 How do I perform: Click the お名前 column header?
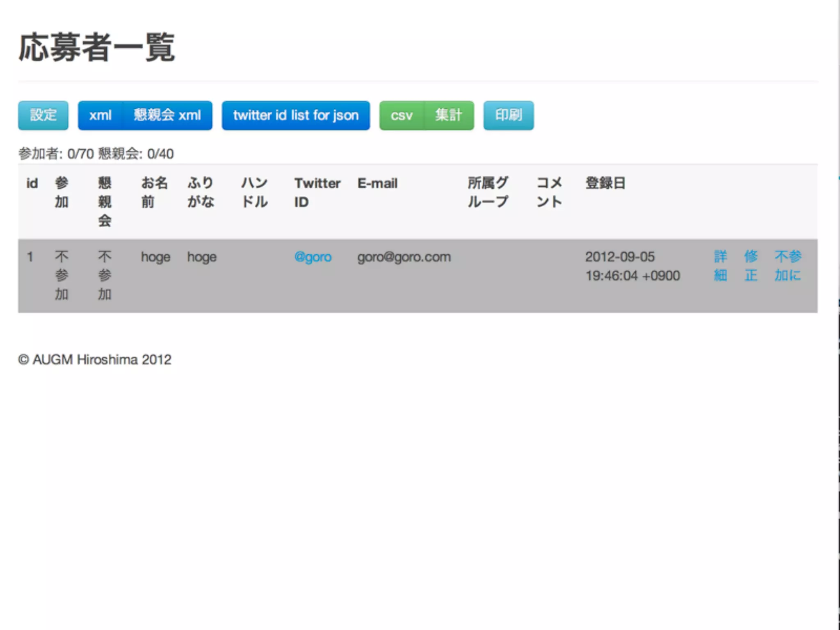click(x=154, y=192)
